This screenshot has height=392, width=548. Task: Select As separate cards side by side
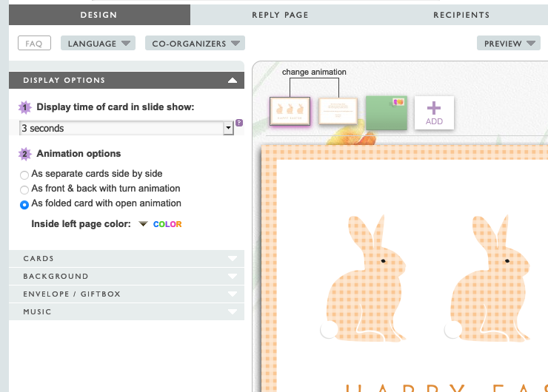(24, 175)
